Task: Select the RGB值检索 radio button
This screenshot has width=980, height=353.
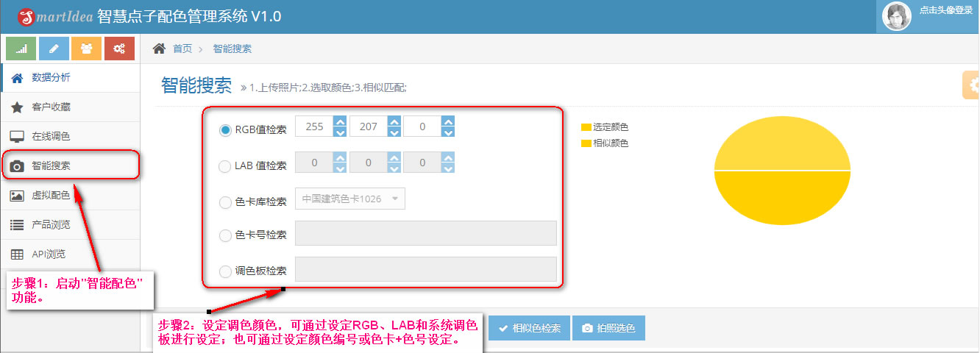Action: pyautogui.click(x=226, y=130)
